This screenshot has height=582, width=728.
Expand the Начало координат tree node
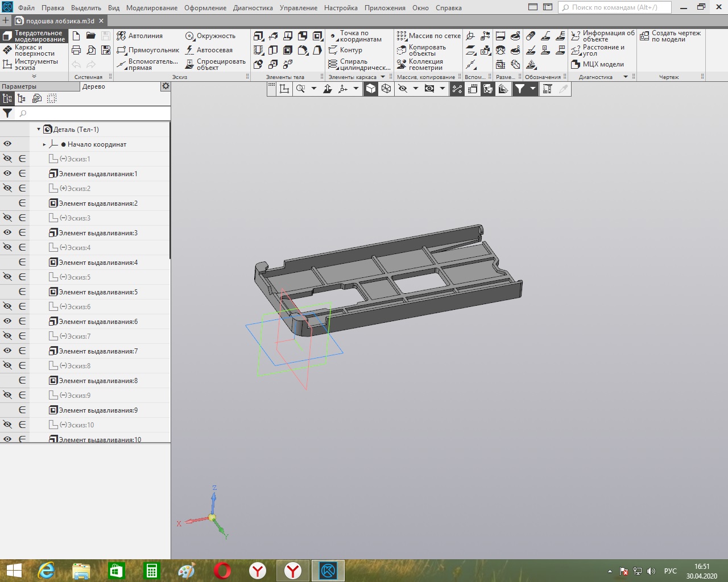[44, 144]
